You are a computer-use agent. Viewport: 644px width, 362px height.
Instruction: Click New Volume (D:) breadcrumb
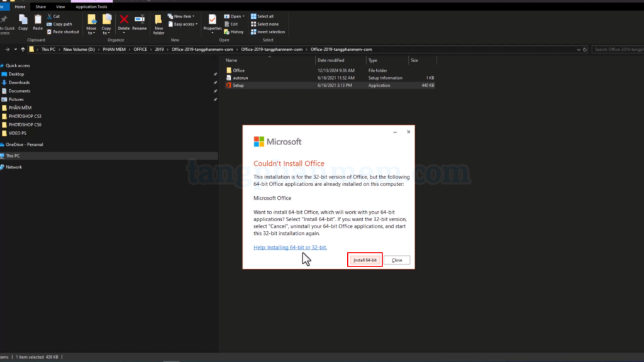79,49
